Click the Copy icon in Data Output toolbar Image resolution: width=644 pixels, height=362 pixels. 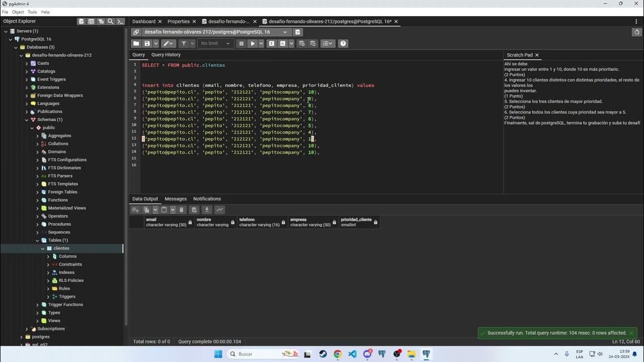(x=146, y=210)
